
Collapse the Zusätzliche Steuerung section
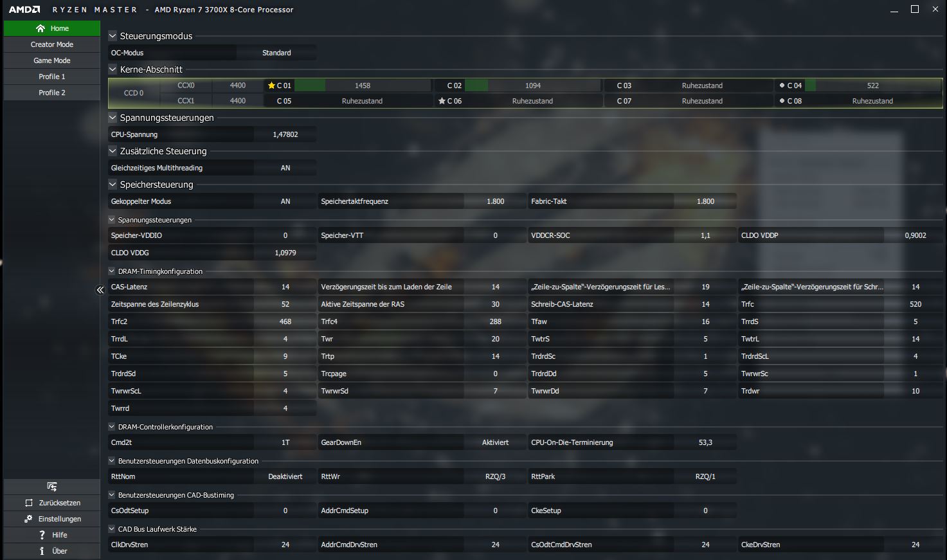113,151
